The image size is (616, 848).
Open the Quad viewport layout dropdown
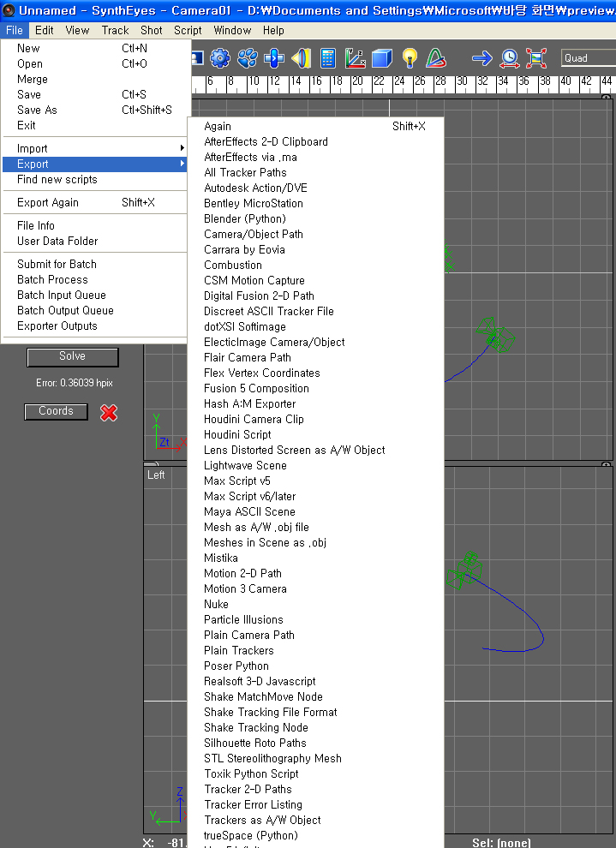589,58
